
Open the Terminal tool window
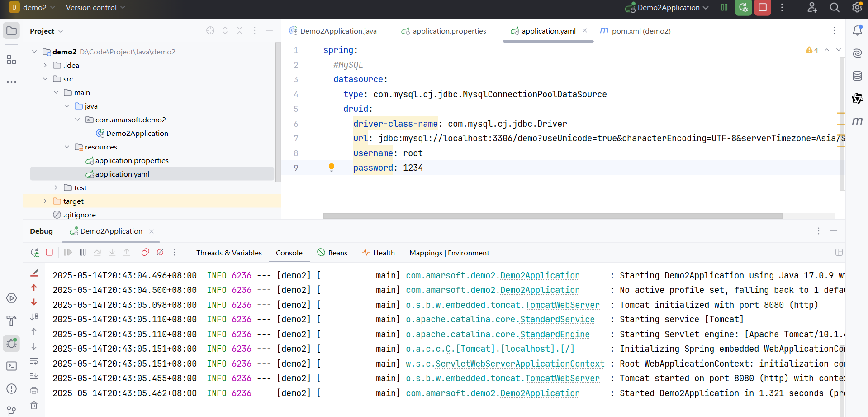12,366
